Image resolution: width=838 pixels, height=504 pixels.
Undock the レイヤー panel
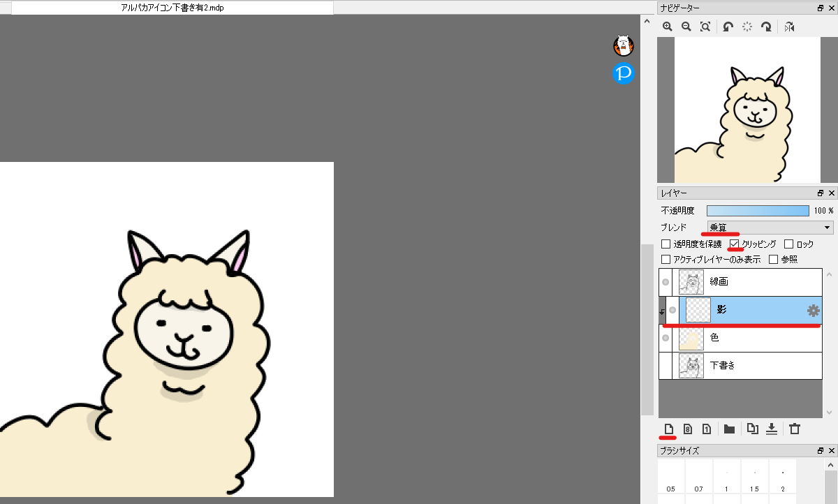[x=821, y=193]
